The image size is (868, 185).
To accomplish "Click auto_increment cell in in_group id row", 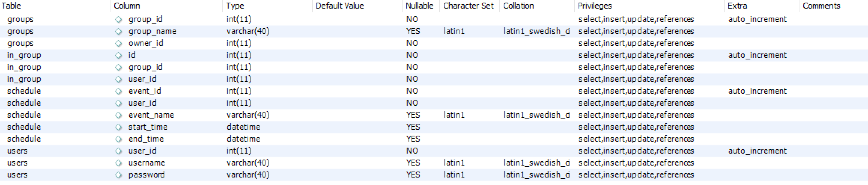I will tap(758, 55).
